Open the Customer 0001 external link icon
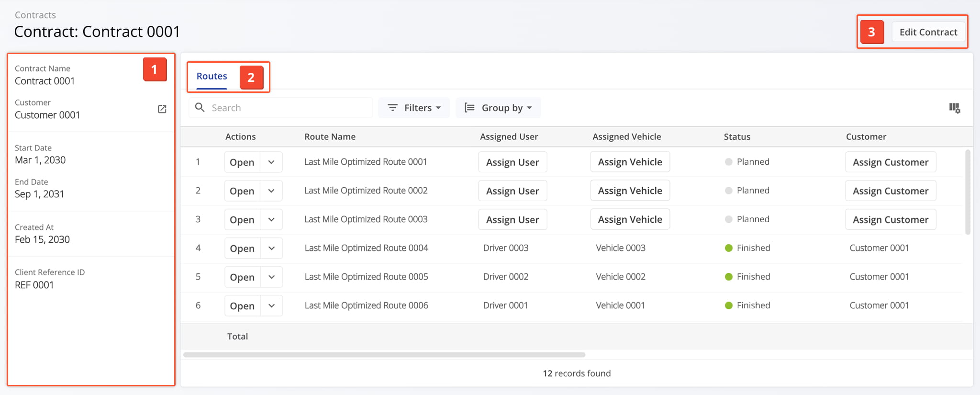 click(162, 109)
